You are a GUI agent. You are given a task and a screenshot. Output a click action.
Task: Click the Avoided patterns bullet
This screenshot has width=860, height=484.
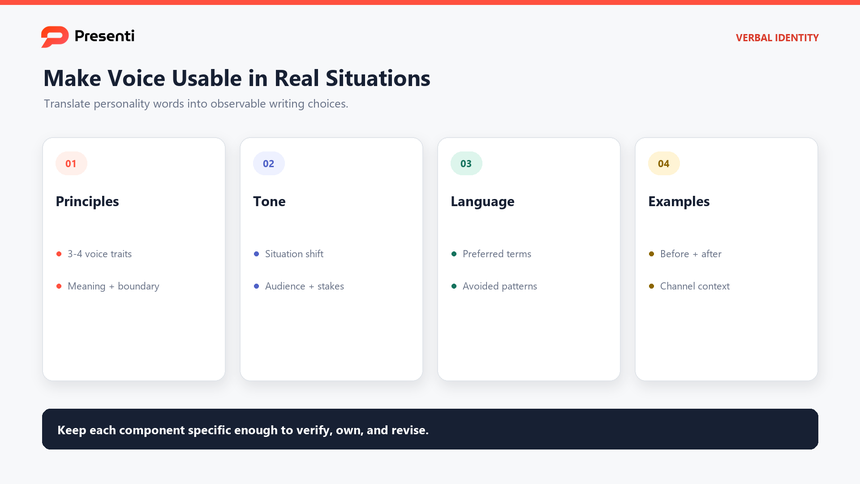[x=494, y=286]
